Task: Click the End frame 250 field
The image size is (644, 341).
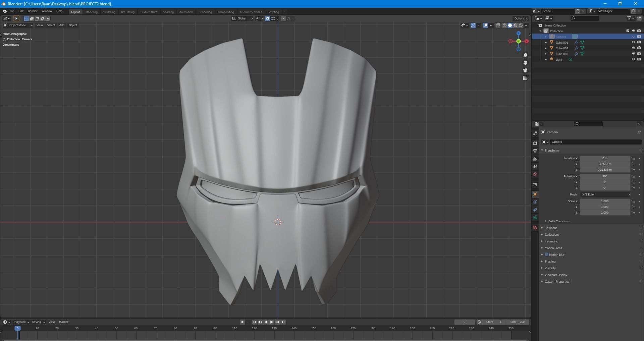Action: click(518, 322)
